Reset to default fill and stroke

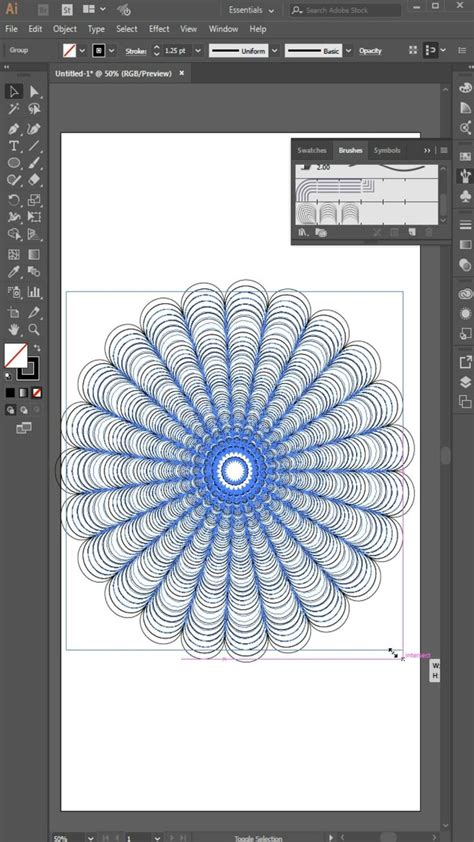click(x=9, y=376)
